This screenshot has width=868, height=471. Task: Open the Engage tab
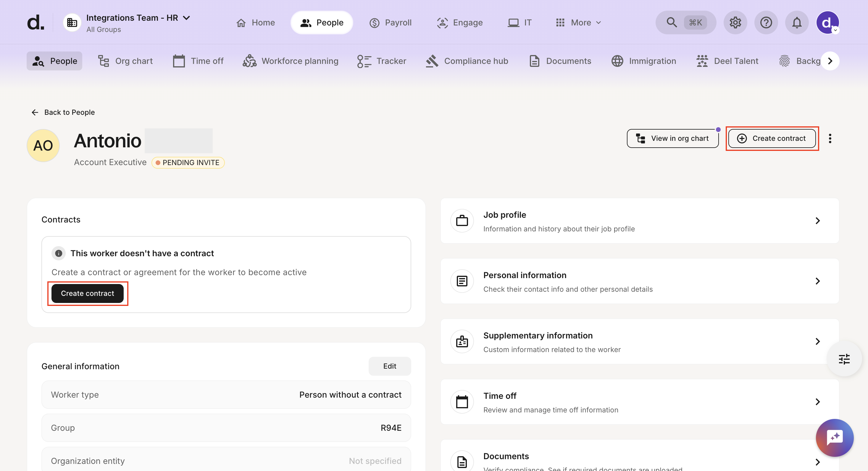[x=460, y=22]
